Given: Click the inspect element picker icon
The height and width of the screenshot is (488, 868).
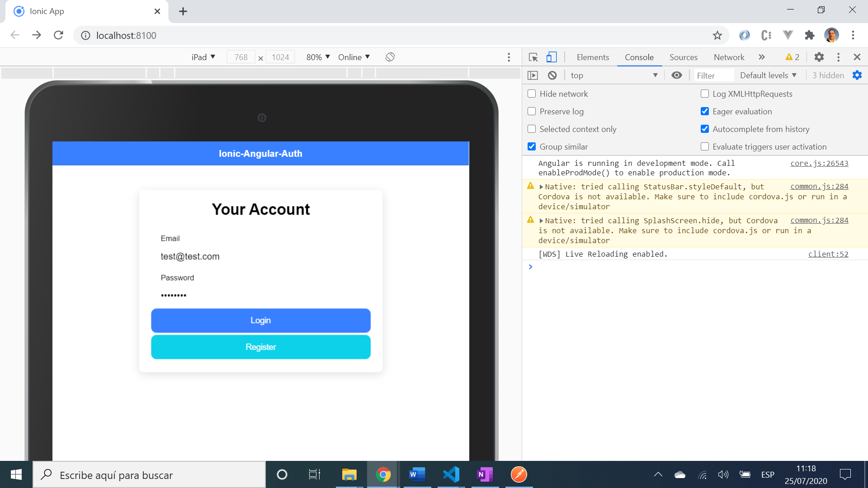Looking at the screenshot, I should [533, 57].
